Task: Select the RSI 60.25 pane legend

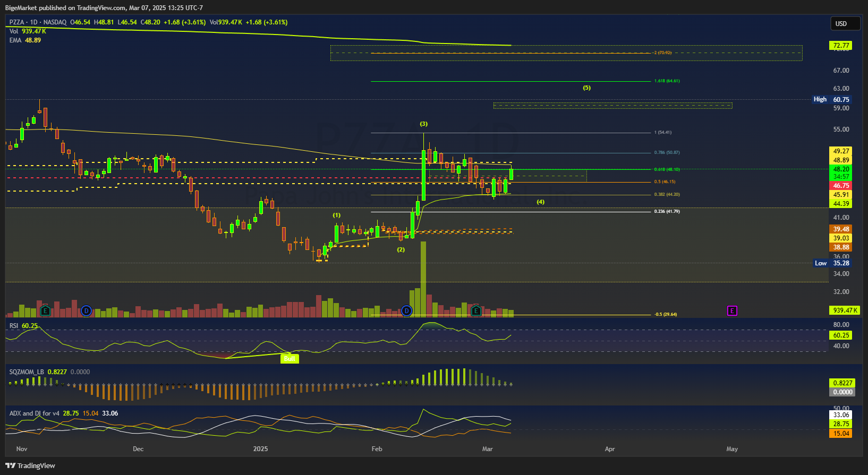Action: [23, 326]
